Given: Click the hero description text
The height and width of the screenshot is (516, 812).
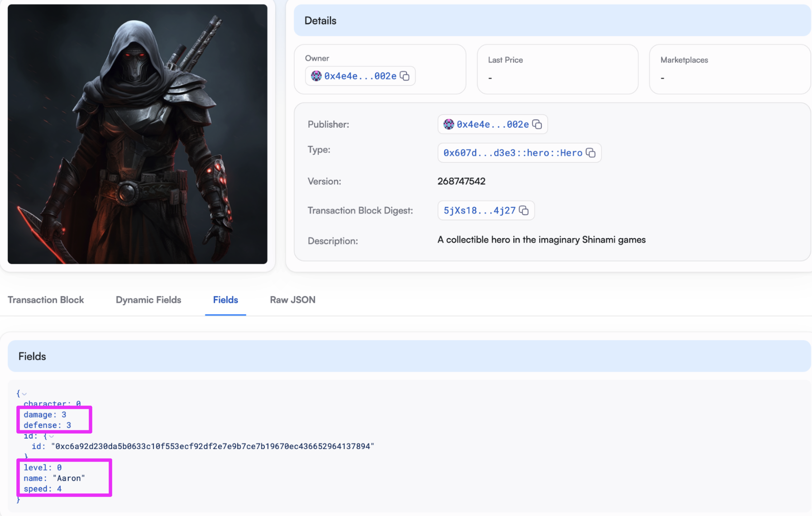Looking at the screenshot, I should [x=541, y=240].
